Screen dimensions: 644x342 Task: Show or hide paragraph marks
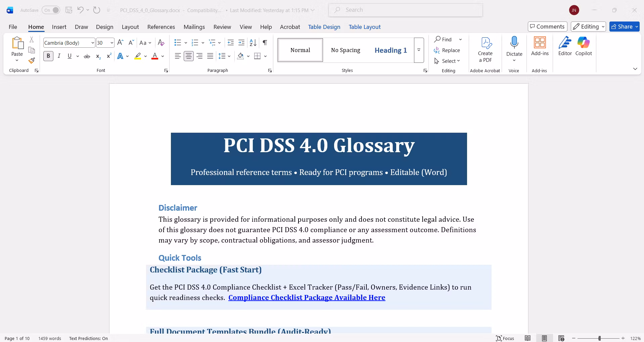coord(265,43)
